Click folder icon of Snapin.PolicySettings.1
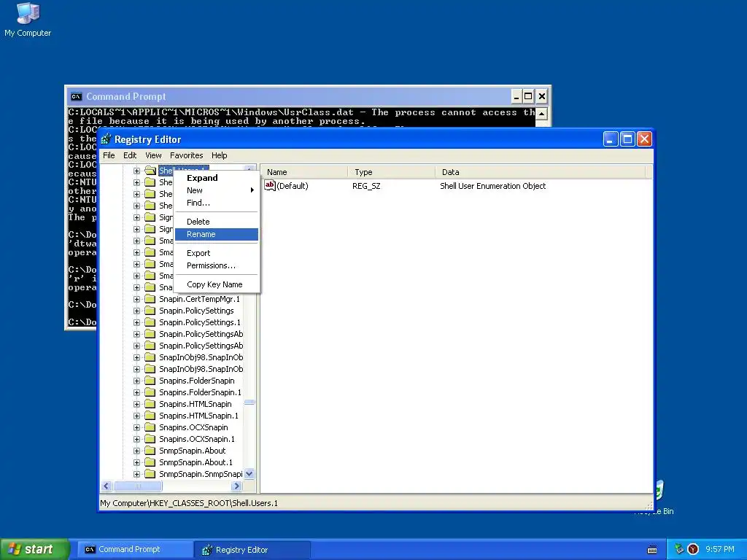 click(x=150, y=322)
